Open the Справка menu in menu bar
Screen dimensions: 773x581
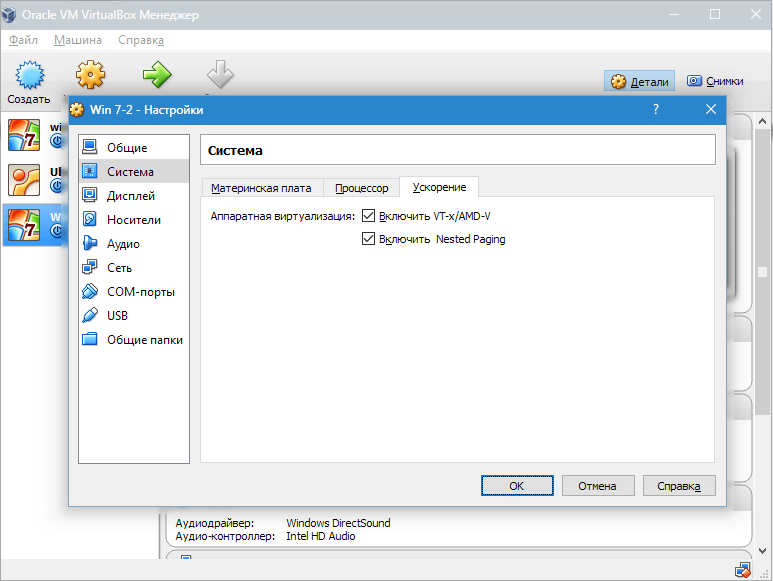[x=140, y=40]
